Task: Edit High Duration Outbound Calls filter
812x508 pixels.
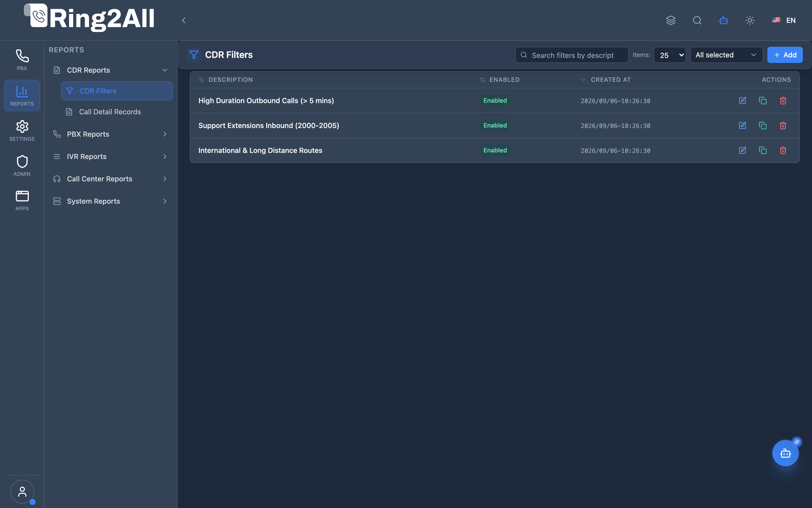Action: tap(742, 101)
